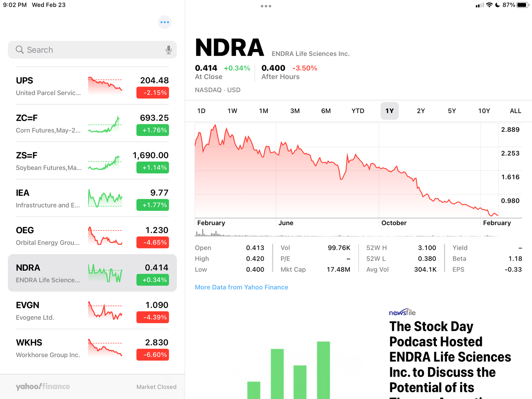Tap the WKHS sparkline chart
This screenshot has width=532, height=399.
105,347
